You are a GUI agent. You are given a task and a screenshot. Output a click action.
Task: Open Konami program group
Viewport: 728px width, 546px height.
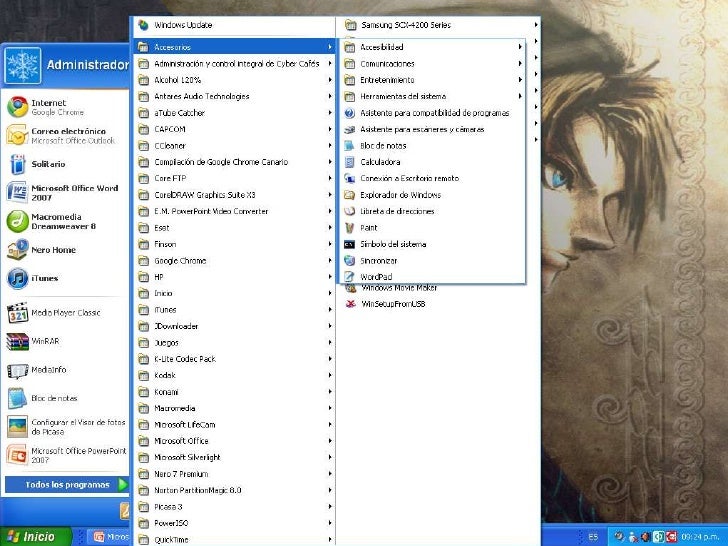(234, 392)
